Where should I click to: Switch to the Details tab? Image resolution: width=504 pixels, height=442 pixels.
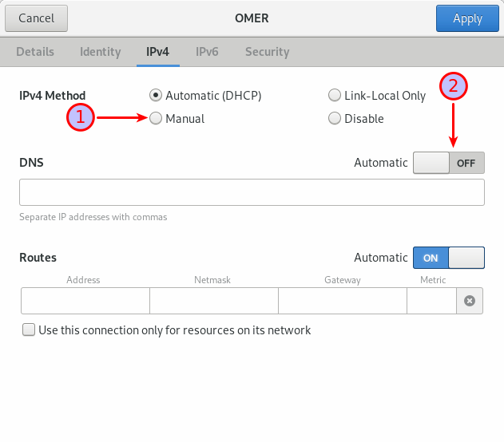point(35,52)
